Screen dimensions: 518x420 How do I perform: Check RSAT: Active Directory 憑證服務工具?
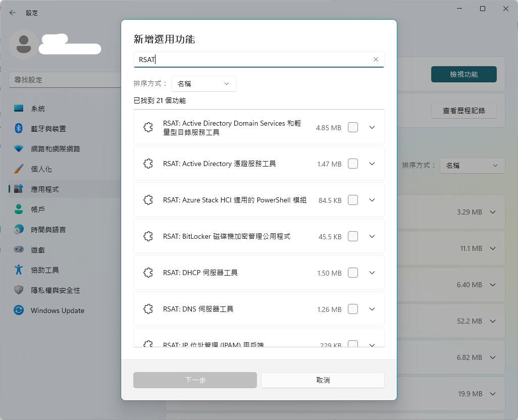pyautogui.click(x=353, y=164)
